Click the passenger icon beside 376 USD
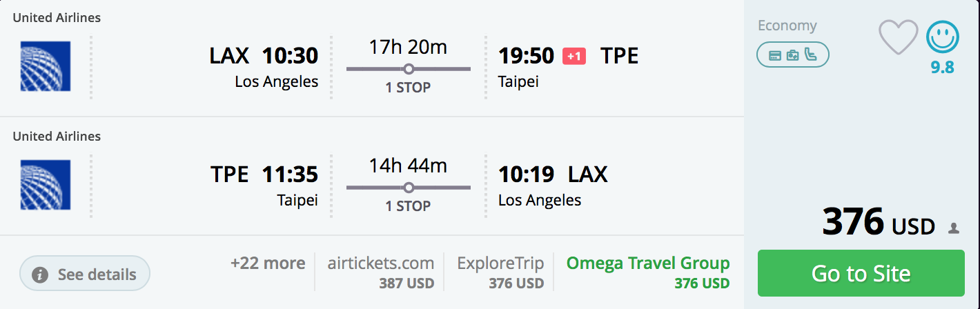 [x=954, y=228]
